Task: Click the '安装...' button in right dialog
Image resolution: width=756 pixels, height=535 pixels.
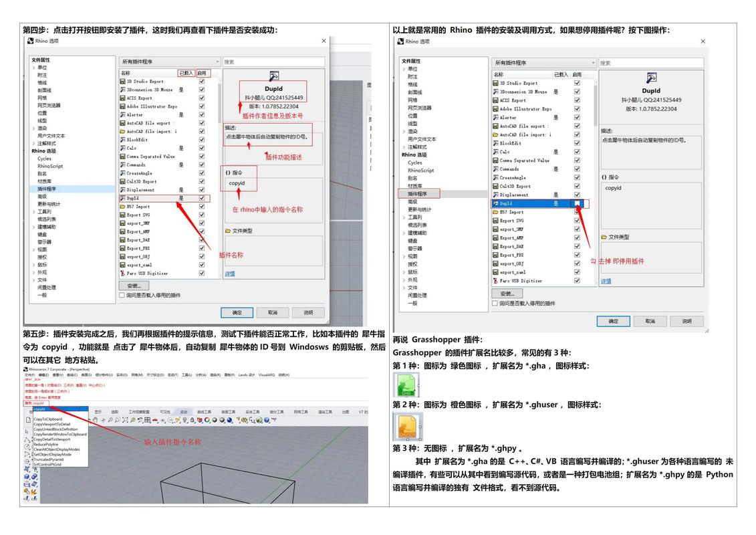Action: point(507,294)
